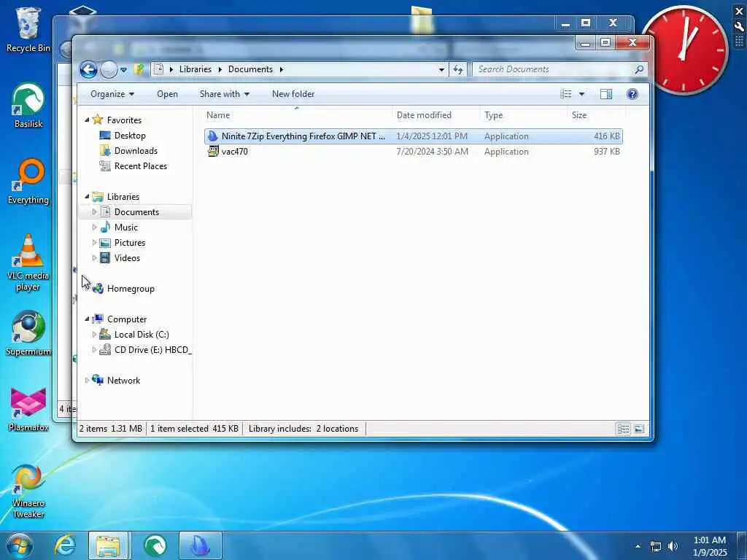Image resolution: width=747 pixels, height=560 pixels.
Task: Toggle the preview pane
Action: pos(606,94)
